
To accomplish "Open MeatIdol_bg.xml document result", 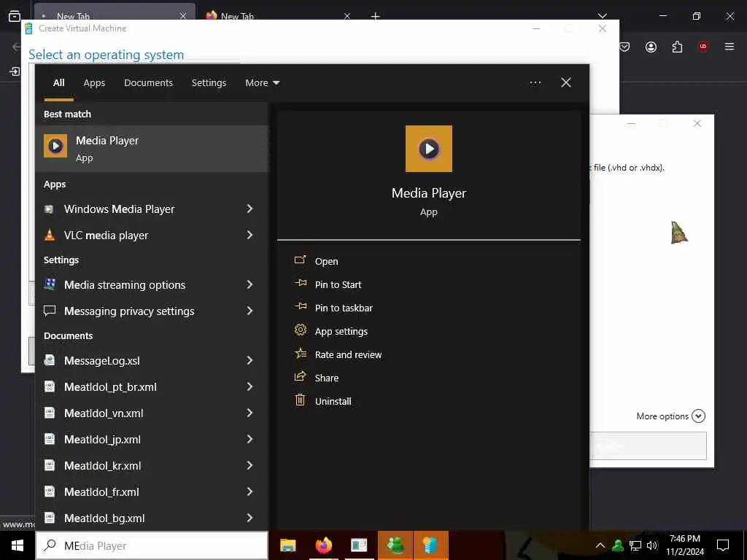I will tap(152, 518).
